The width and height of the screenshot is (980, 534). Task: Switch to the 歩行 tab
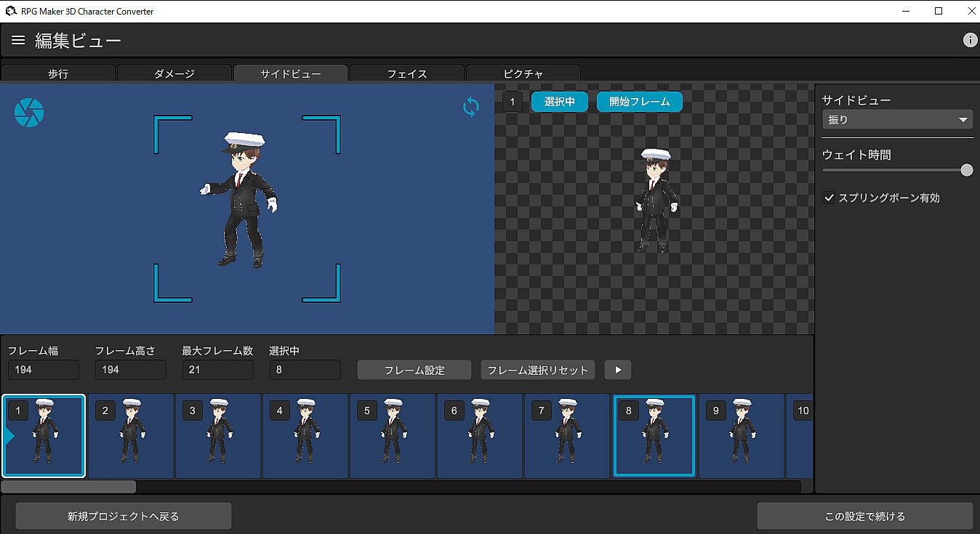(x=58, y=73)
